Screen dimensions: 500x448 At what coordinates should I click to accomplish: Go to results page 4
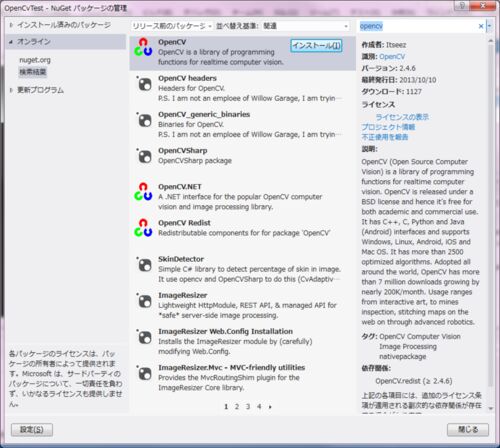(x=259, y=407)
